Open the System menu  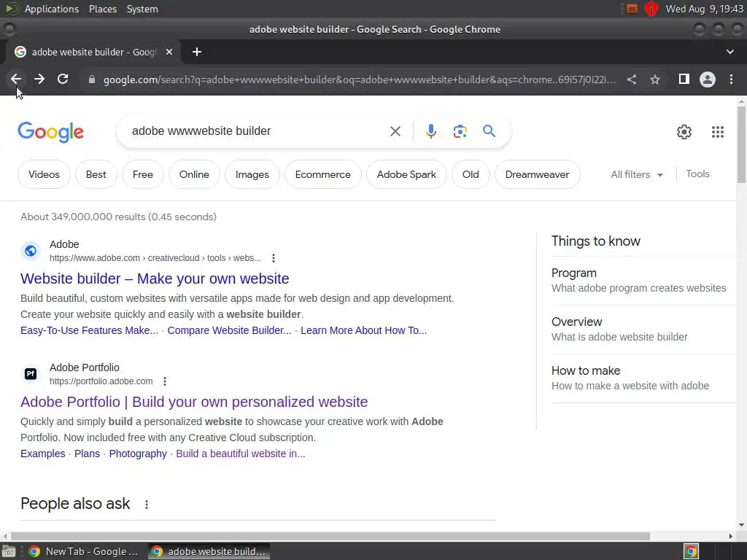coord(142,9)
